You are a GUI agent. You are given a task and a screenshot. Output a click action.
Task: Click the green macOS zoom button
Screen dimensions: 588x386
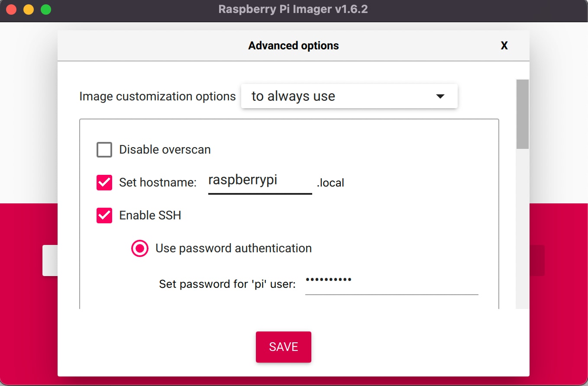click(45, 9)
